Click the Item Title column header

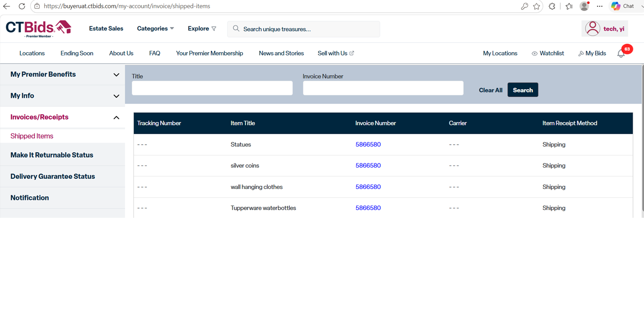[243, 123]
